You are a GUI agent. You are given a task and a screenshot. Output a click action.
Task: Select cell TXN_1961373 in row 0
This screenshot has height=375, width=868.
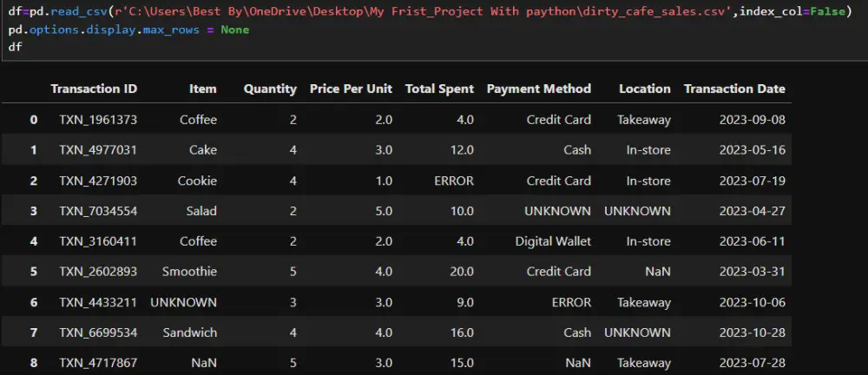98,120
